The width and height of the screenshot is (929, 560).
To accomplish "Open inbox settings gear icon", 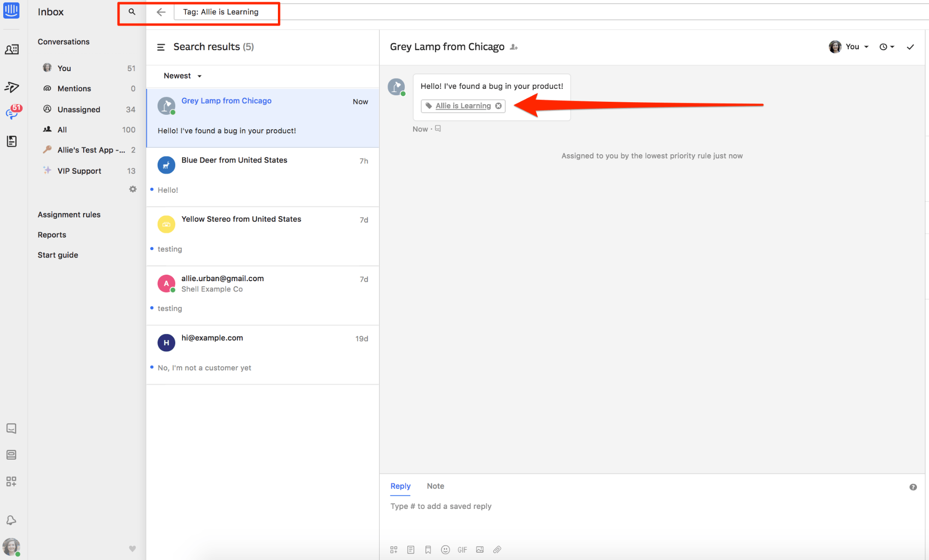I will tap(133, 189).
